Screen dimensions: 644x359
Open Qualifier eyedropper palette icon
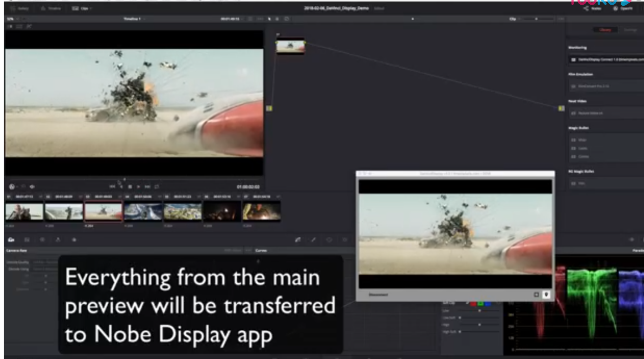click(313, 240)
